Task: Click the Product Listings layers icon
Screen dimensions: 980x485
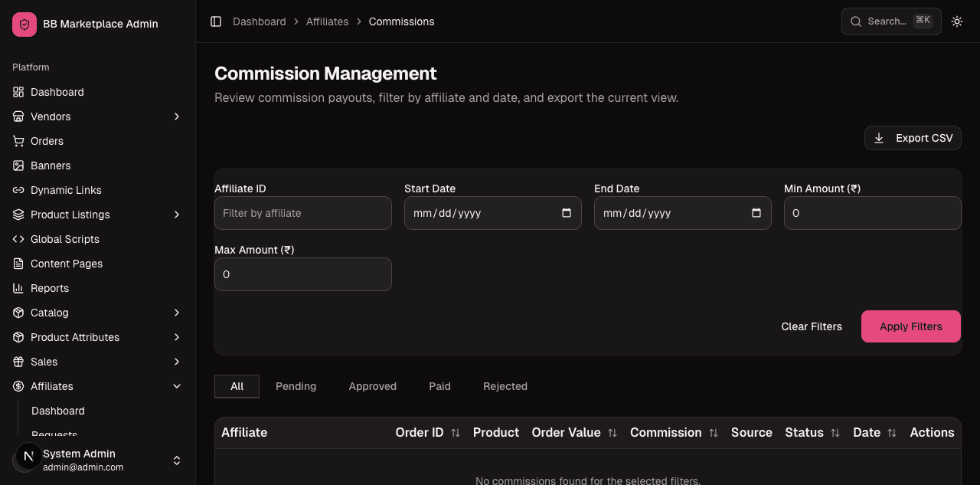Action: pos(18,215)
